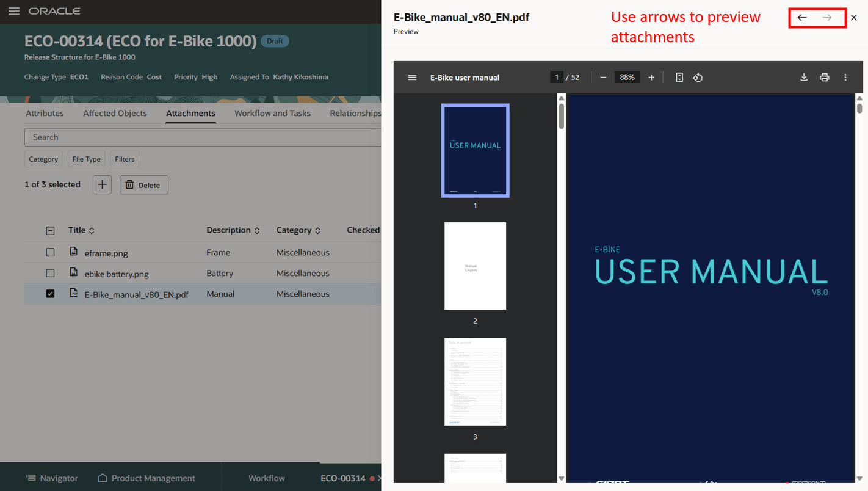Zoom in the PDF with plus

pos(651,78)
